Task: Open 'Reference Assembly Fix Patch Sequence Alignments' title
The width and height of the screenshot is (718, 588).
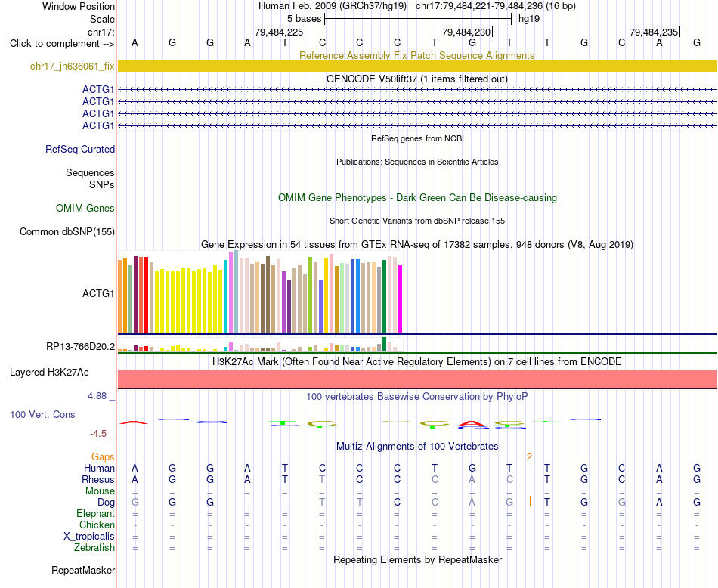Action: [x=416, y=55]
